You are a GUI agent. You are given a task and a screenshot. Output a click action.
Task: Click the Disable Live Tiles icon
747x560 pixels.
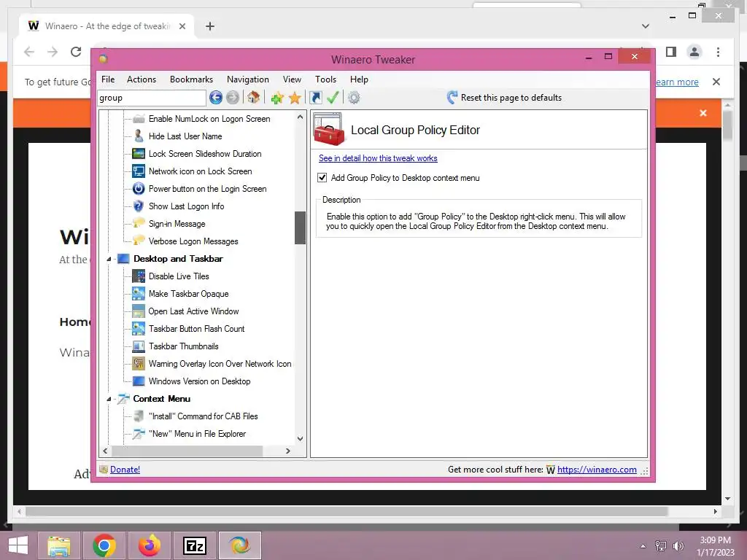[x=139, y=276]
